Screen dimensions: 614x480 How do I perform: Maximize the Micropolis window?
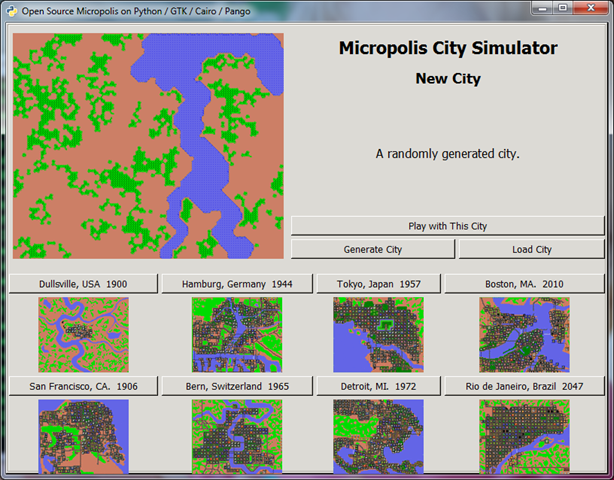(x=563, y=8)
